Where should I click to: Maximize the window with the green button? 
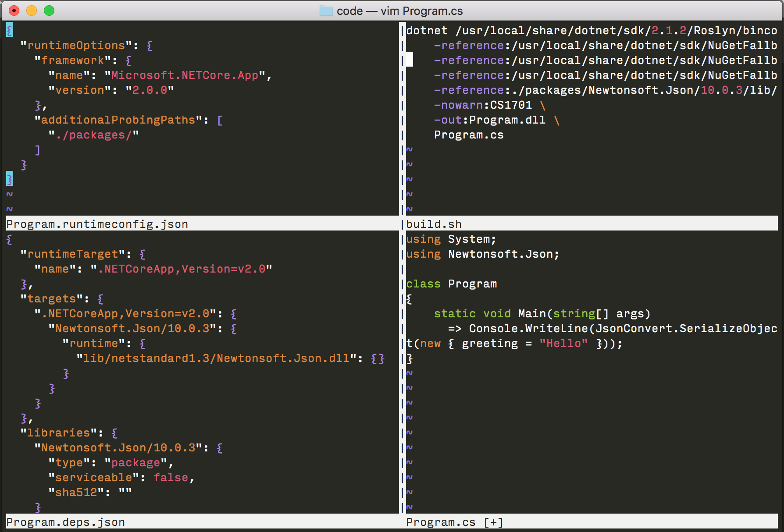pyautogui.click(x=49, y=11)
